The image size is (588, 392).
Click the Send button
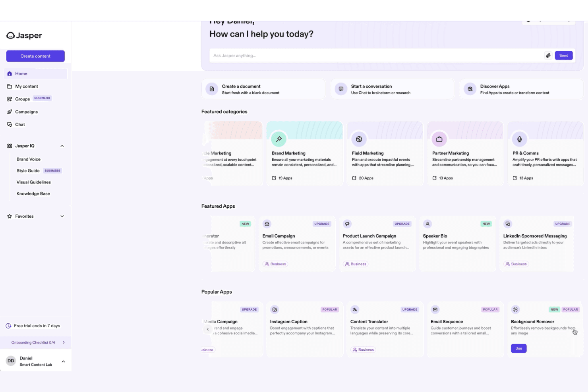[564, 56]
